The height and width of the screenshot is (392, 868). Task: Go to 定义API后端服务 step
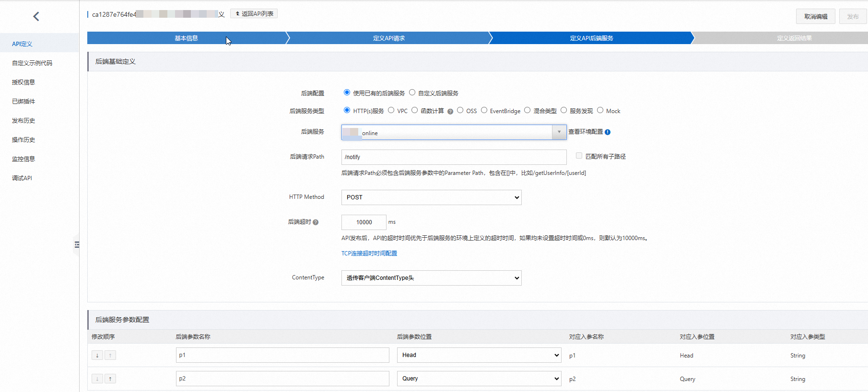591,38
